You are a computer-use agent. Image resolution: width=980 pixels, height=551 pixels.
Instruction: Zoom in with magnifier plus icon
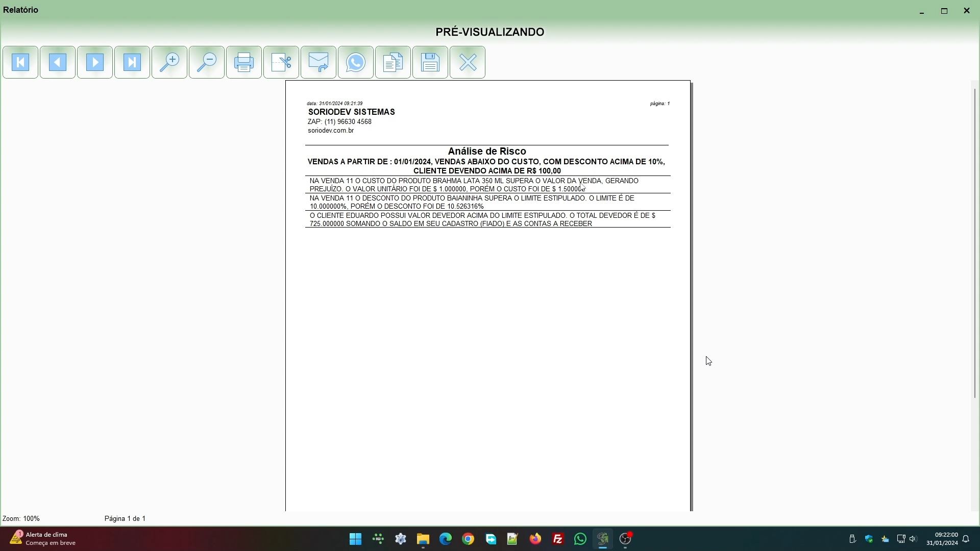tap(169, 62)
